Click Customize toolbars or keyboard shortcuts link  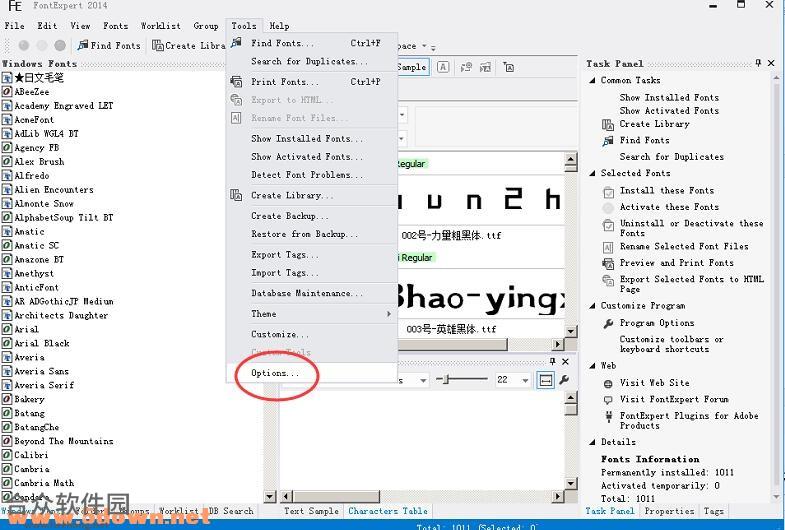671,344
